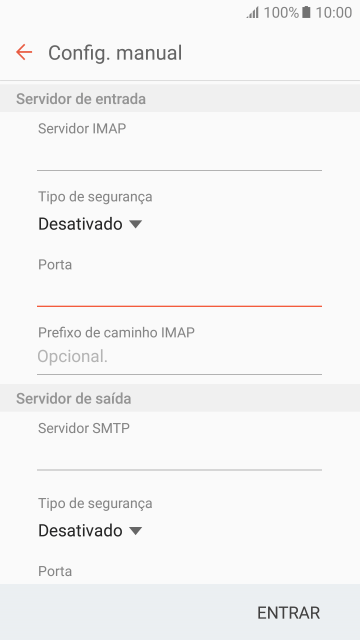Select outgoing server Desativado security value

coord(80,531)
